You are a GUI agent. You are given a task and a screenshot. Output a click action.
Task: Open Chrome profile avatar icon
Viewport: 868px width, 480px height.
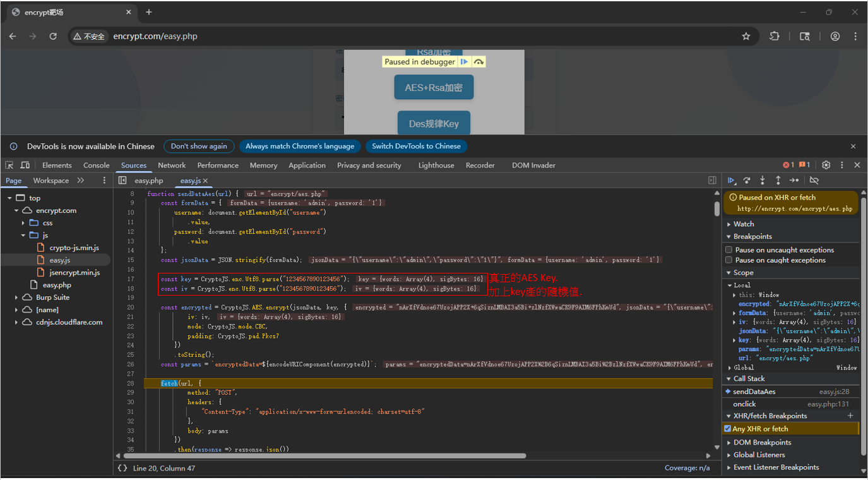pyautogui.click(x=835, y=36)
